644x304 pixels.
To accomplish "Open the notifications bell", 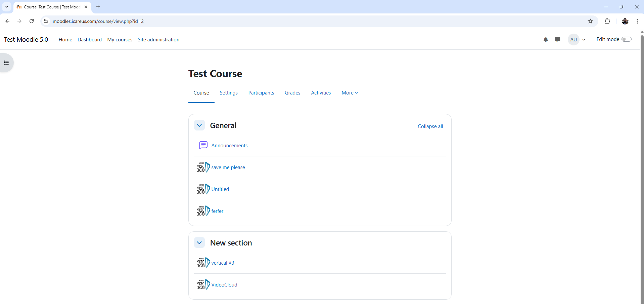I will (x=546, y=40).
